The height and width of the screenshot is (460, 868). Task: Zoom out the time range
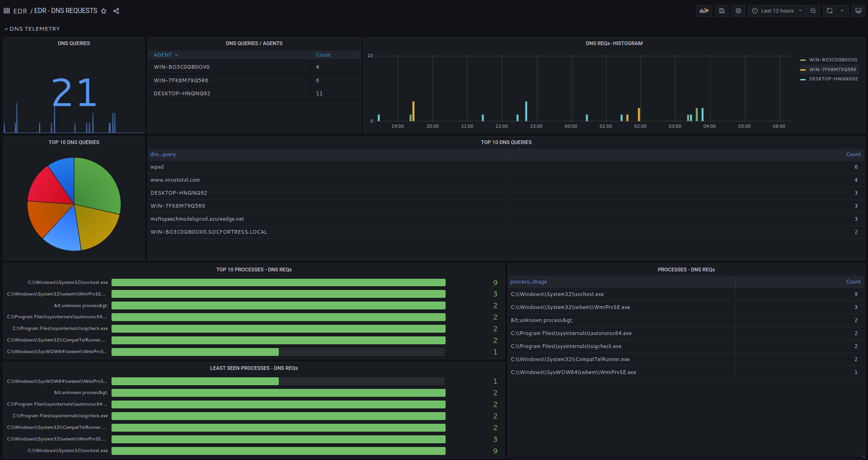(813, 11)
